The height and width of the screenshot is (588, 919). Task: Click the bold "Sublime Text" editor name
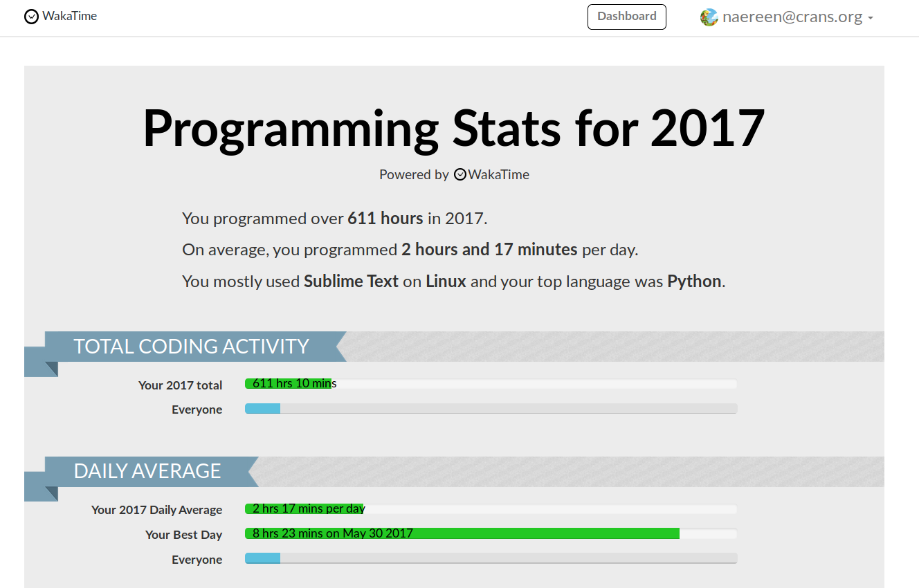click(x=351, y=282)
